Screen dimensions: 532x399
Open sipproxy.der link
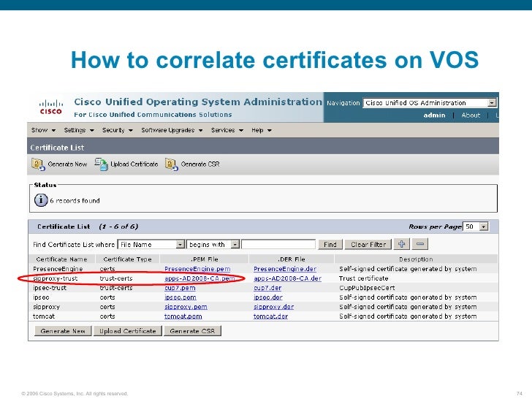click(273, 307)
